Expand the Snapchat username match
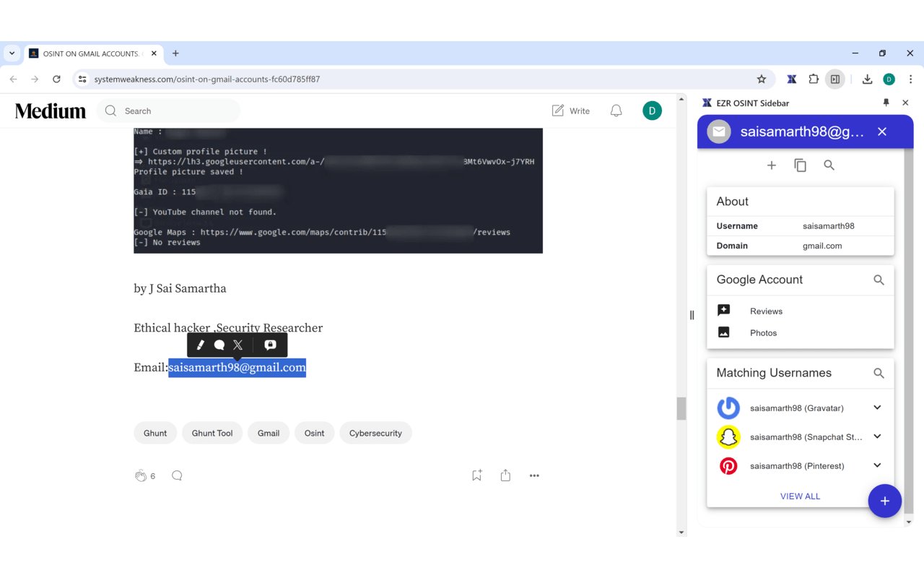The height and width of the screenshot is (578, 924). [x=877, y=436]
